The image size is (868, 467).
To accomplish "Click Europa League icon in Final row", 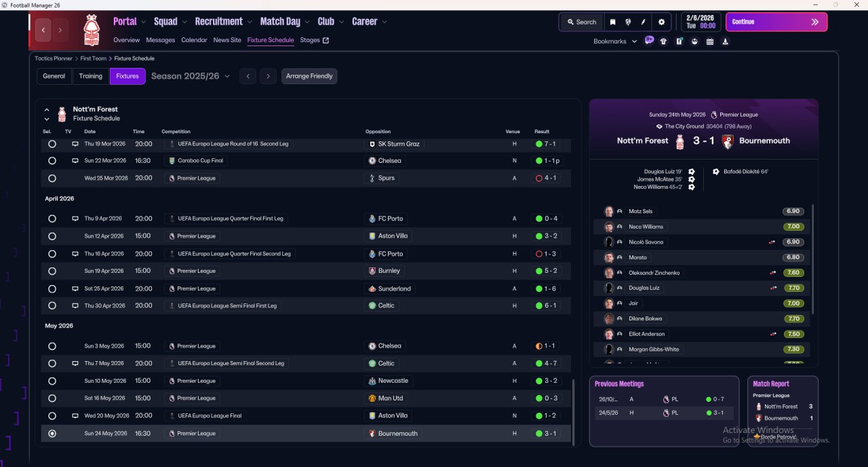I will pyautogui.click(x=172, y=415).
